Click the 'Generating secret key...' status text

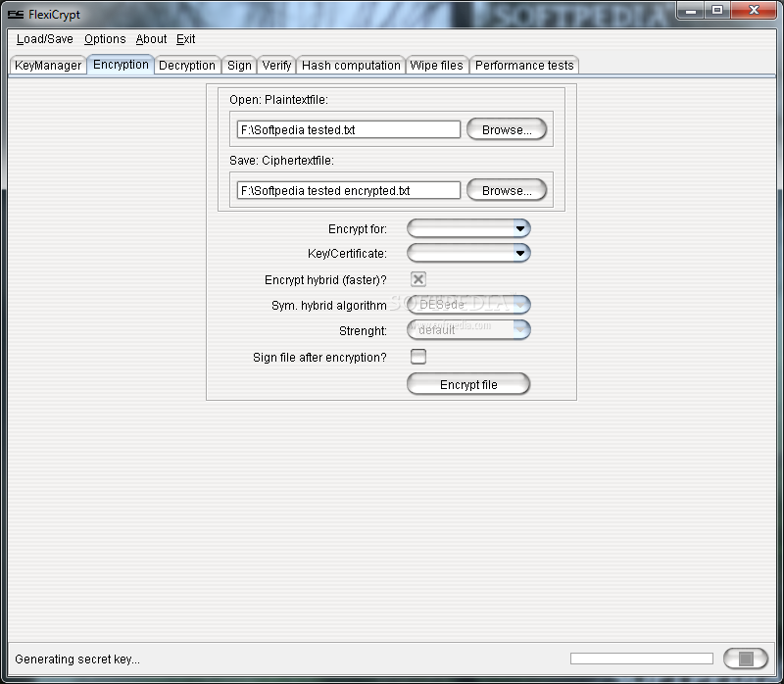(x=77, y=659)
